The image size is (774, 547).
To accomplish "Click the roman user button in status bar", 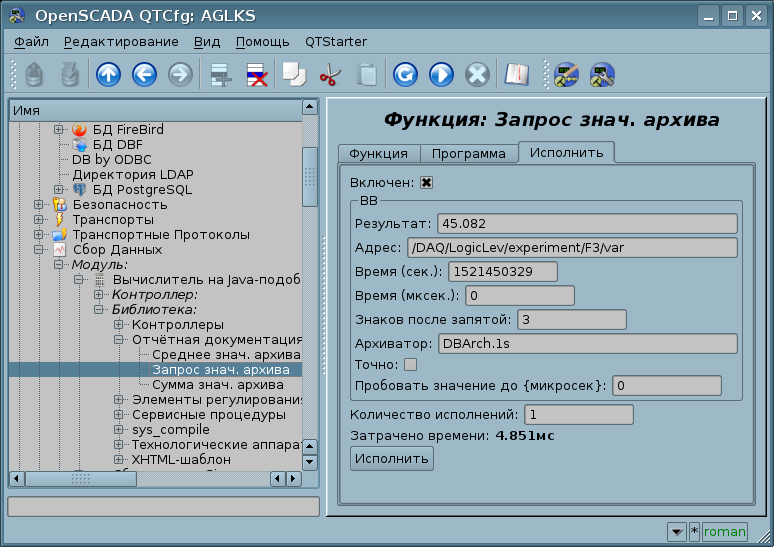I will [x=724, y=532].
